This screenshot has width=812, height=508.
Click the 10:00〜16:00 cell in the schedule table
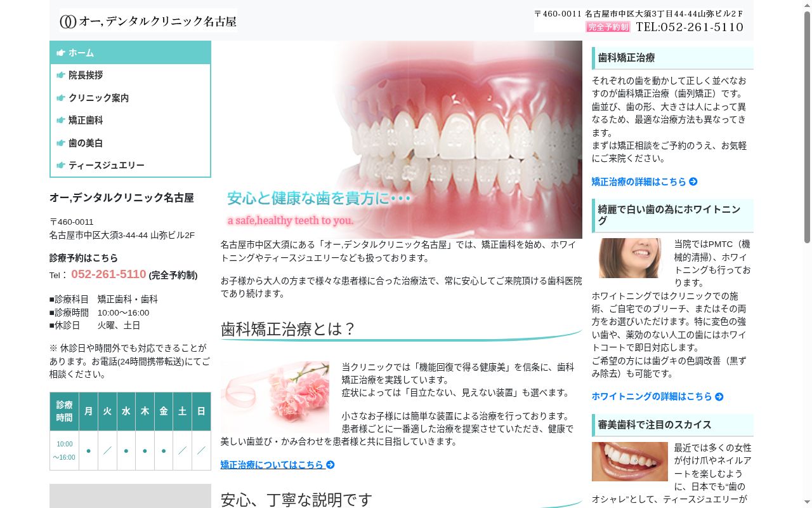click(x=65, y=451)
